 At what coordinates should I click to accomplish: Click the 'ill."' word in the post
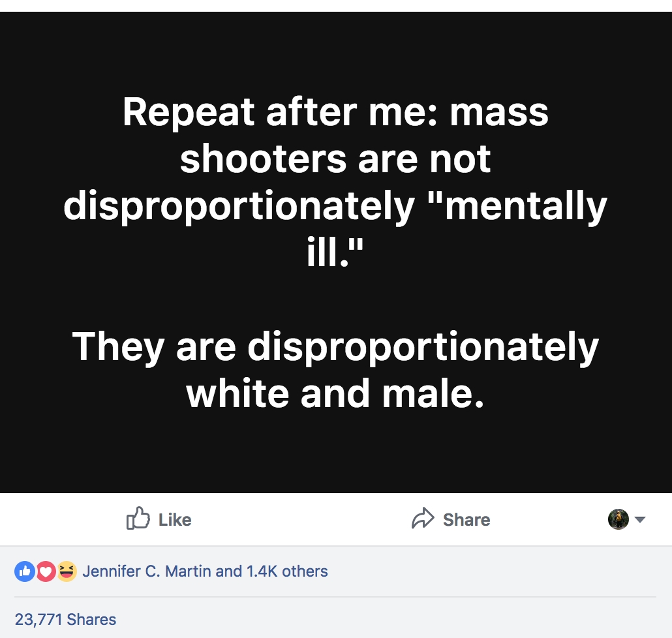click(x=333, y=253)
